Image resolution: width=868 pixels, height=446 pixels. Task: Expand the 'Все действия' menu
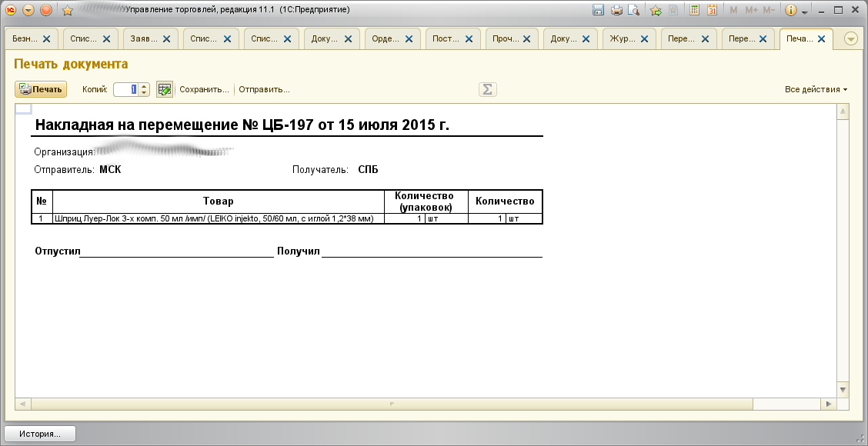coord(816,89)
